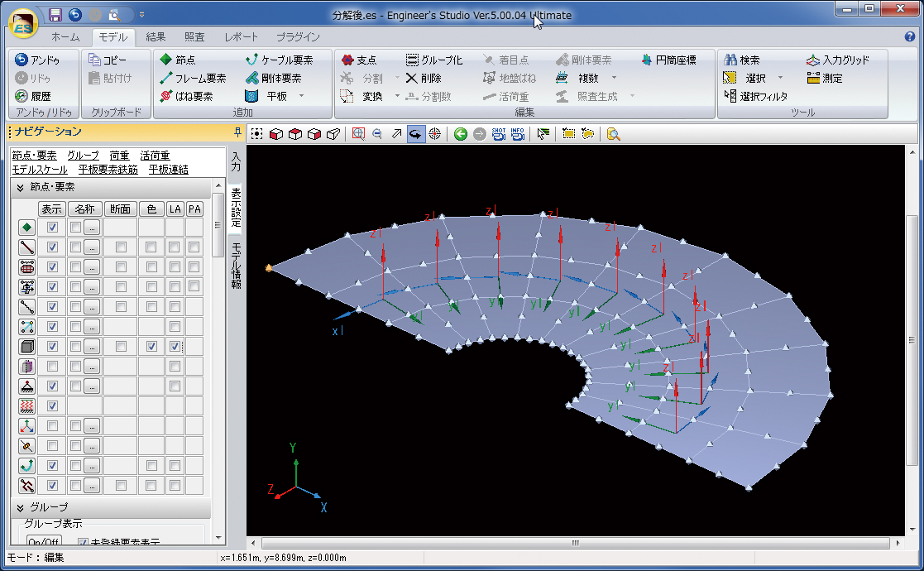Click the rectangular selection icon in view toolbar
This screenshot has width=924, height=571.
coord(568,134)
